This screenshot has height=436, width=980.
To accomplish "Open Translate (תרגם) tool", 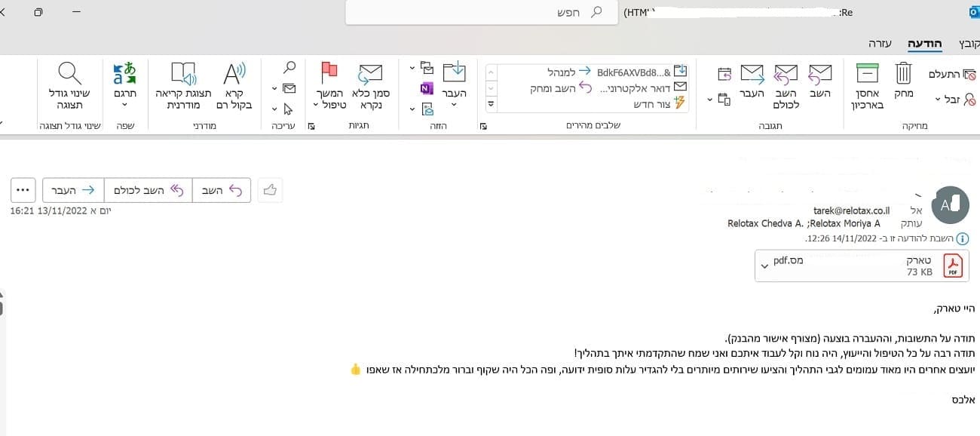I will pos(124,74).
